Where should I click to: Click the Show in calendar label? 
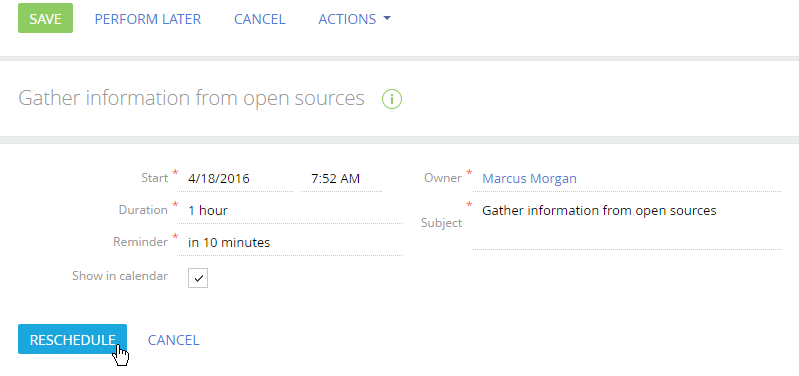pyautogui.click(x=120, y=276)
